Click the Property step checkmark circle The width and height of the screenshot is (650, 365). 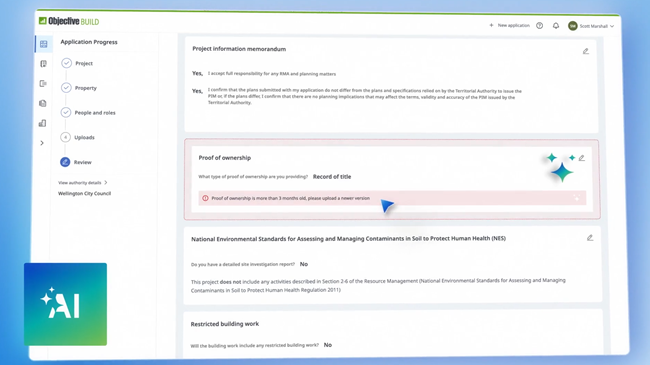pos(66,88)
